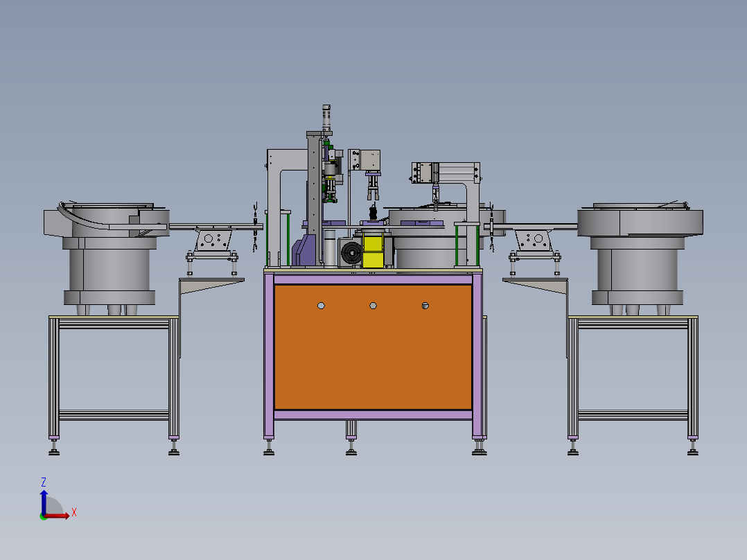Screen dimensions: 747x560
Task: Select the right feeder's aluminum frame tabletop
Action: pos(633,317)
